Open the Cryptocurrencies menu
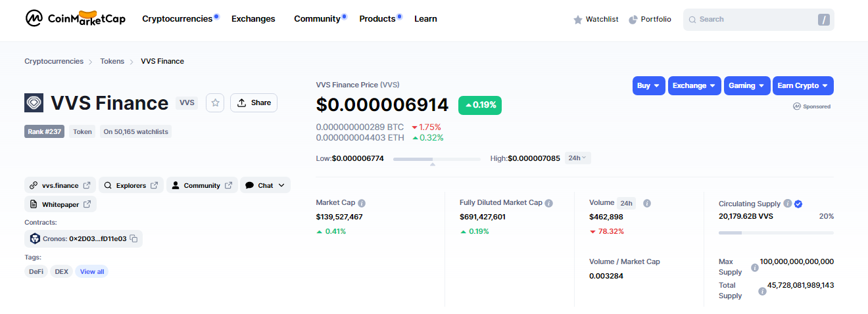This screenshot has height=314, width=868. [x=178, y=19]
